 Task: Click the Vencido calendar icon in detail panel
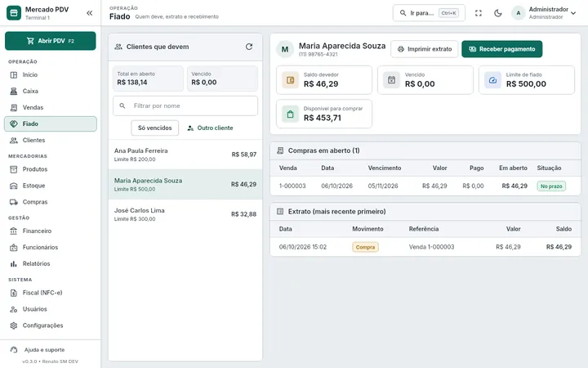391,80
